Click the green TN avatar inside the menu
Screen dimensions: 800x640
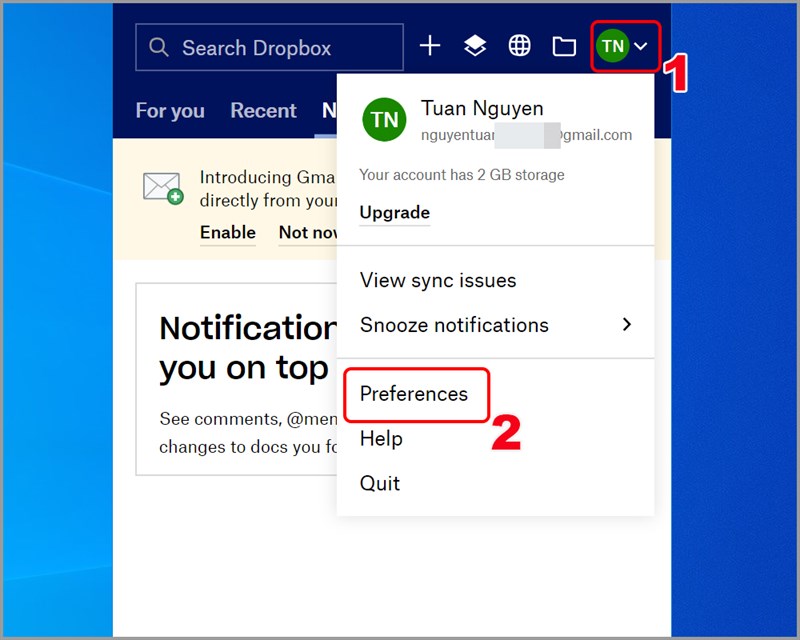[x=384, y=120]
